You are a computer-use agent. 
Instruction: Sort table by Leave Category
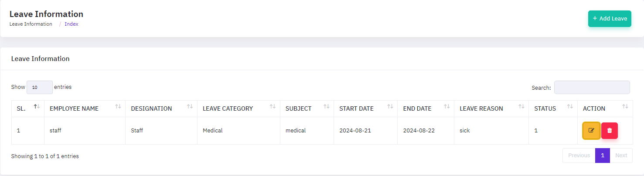click(x=273, y=107)
